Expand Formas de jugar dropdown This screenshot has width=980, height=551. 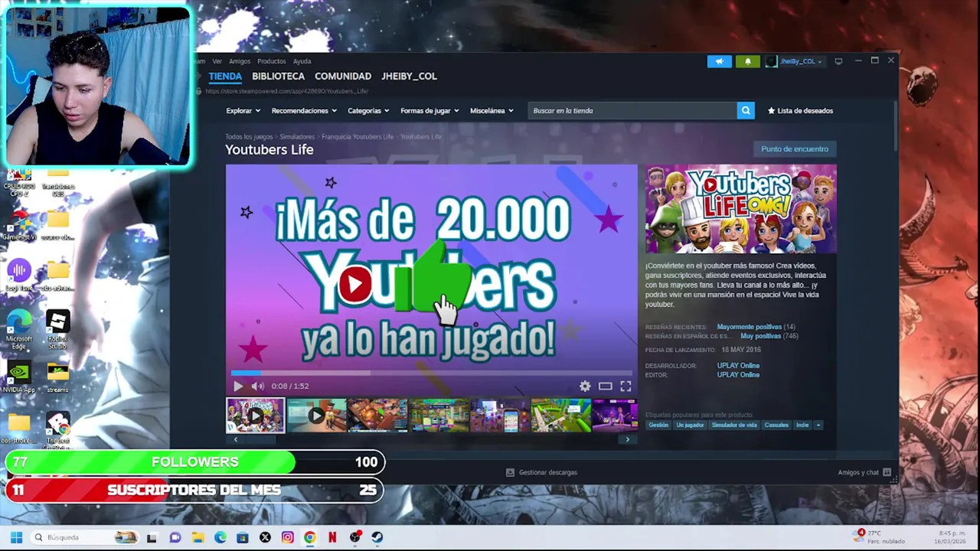click(x=430, y=111)
